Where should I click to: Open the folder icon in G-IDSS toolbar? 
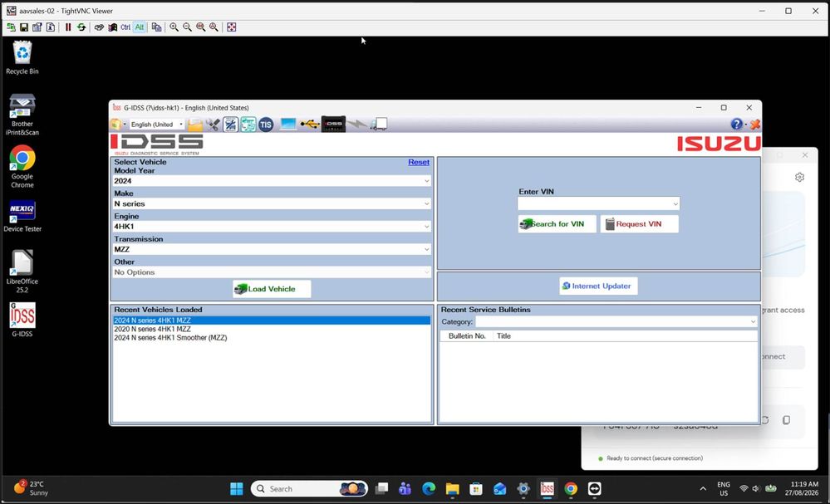click(194, 125)
